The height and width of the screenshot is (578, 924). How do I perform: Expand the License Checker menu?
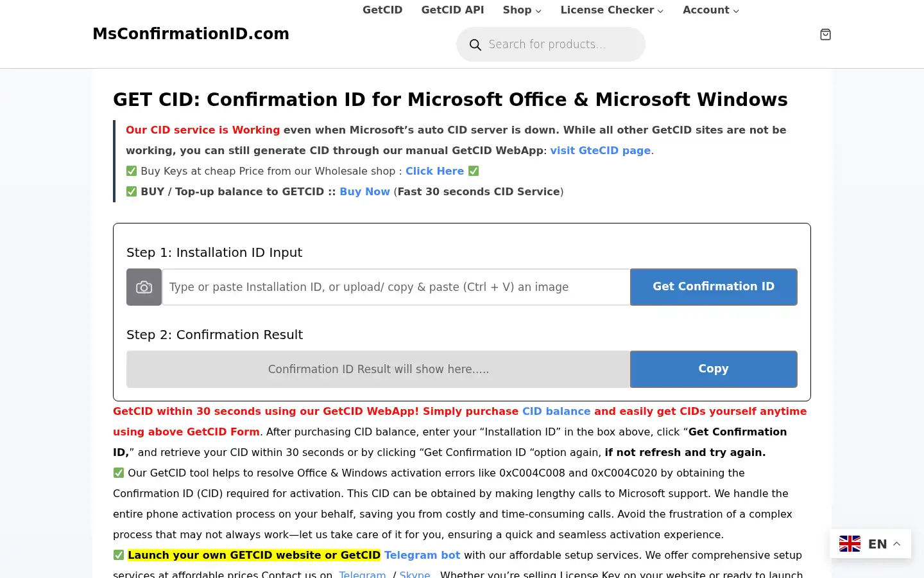pyautogui.click(x=612, y=10)
